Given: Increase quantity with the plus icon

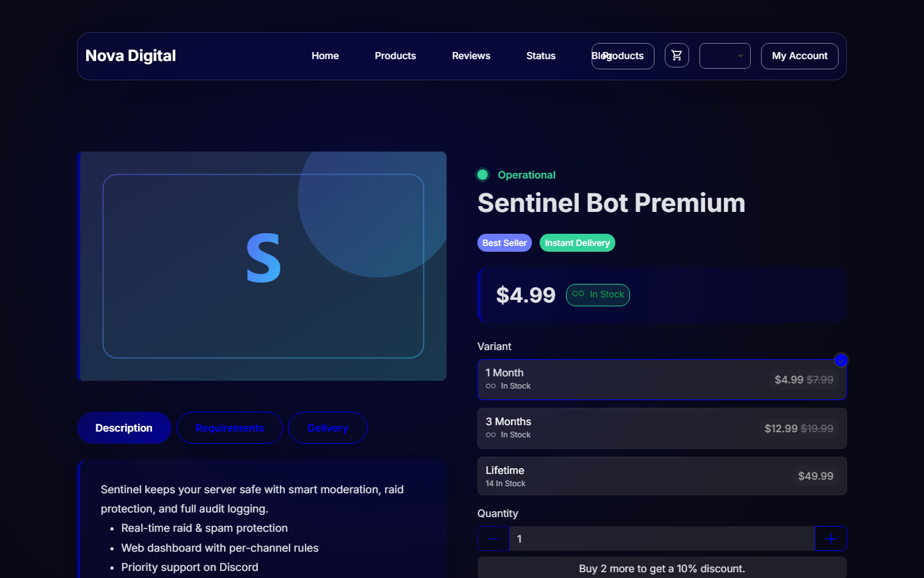Looking at the screenshot, I should click(831, 539).
